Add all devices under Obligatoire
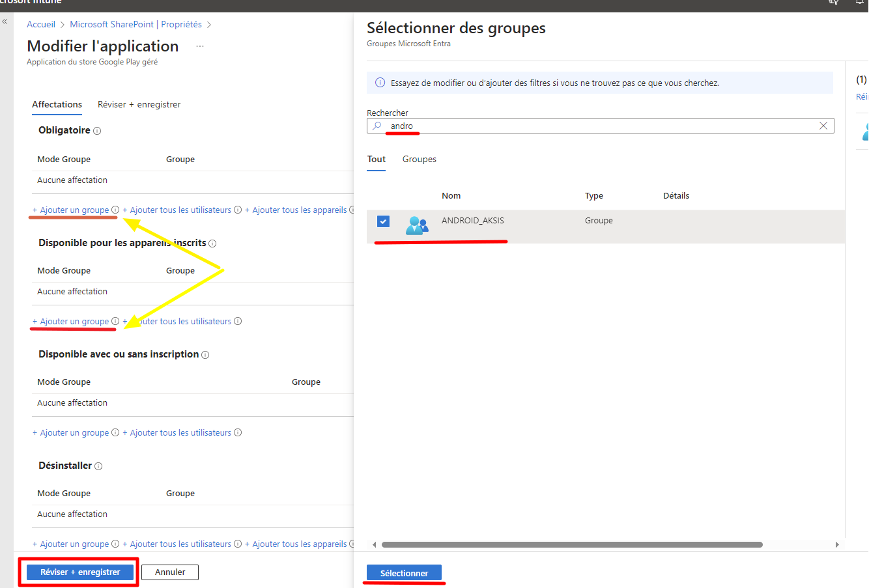 coord(296,210)
